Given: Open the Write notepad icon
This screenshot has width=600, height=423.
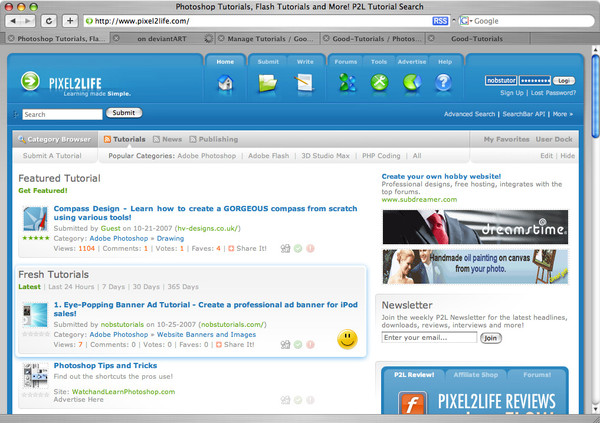Looking at the screenshot, I should click(304, 82).
